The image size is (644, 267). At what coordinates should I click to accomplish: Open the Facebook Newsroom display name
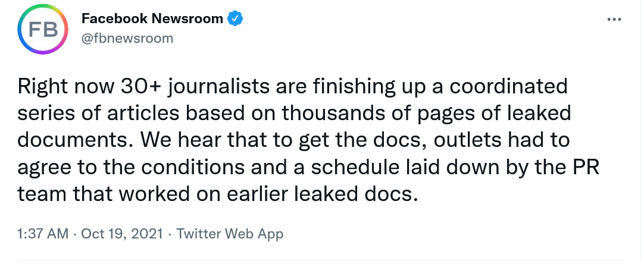pyautogui.click(x=152, y=18)
